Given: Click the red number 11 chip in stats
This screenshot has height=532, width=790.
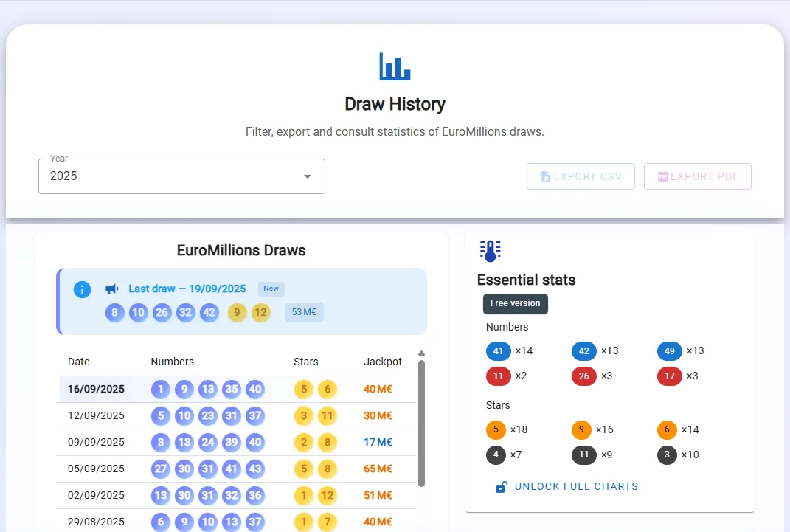Looking at the screenshot, I should [498, 376].
